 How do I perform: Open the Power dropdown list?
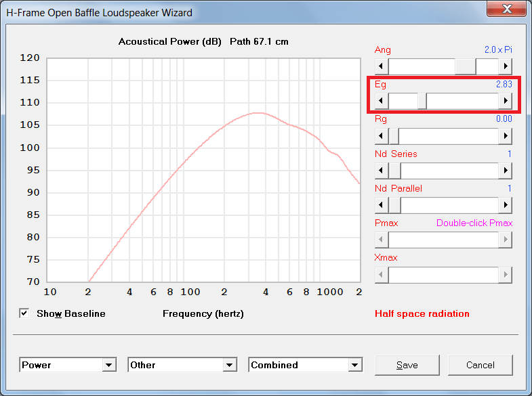coord(108,365)
